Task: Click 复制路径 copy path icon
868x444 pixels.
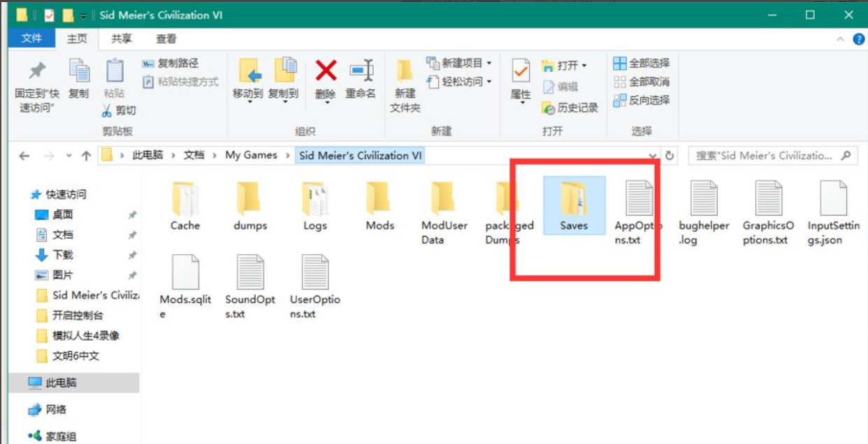Action: tap(147, 64)
